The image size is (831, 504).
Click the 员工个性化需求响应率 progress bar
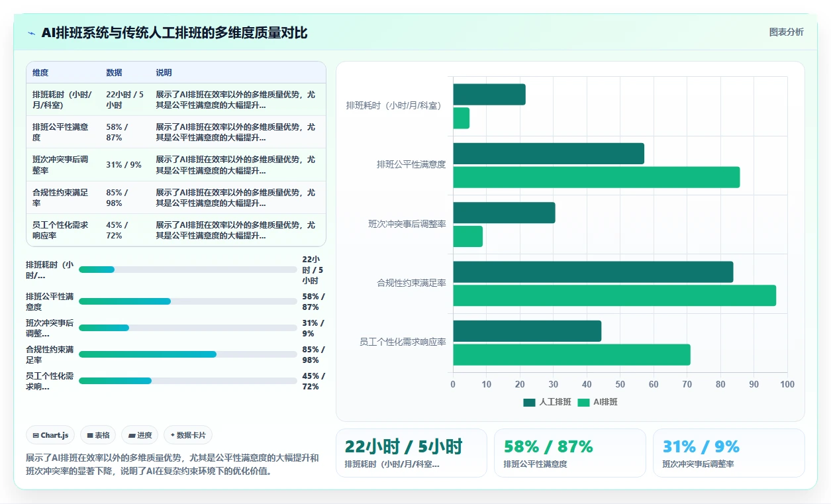tap(188, 381)
